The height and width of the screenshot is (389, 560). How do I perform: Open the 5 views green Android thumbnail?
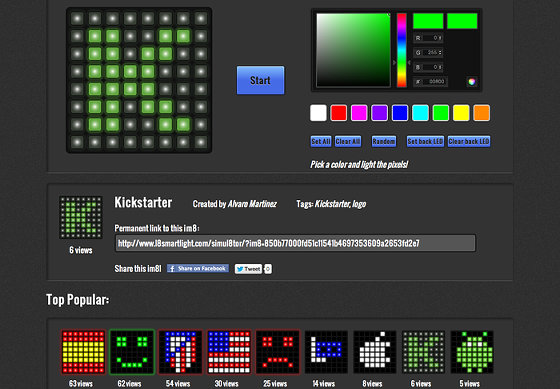(472, 352)
